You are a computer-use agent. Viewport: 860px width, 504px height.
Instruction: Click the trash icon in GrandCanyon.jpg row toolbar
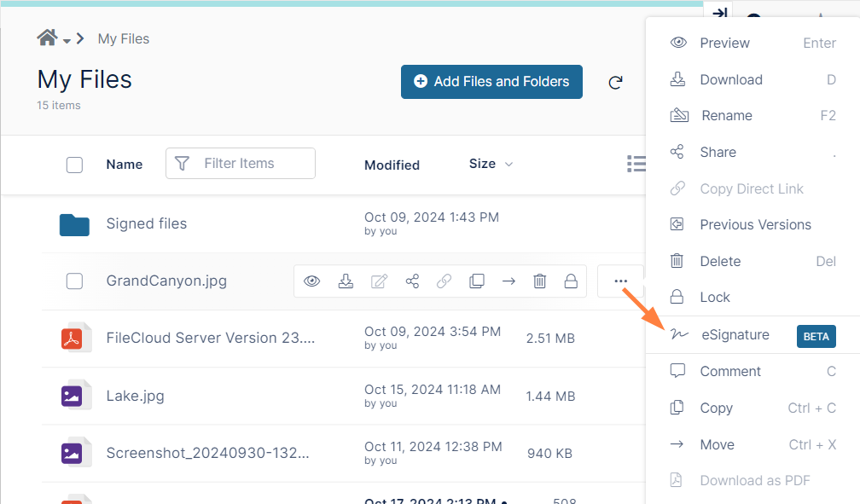[539, 281]
